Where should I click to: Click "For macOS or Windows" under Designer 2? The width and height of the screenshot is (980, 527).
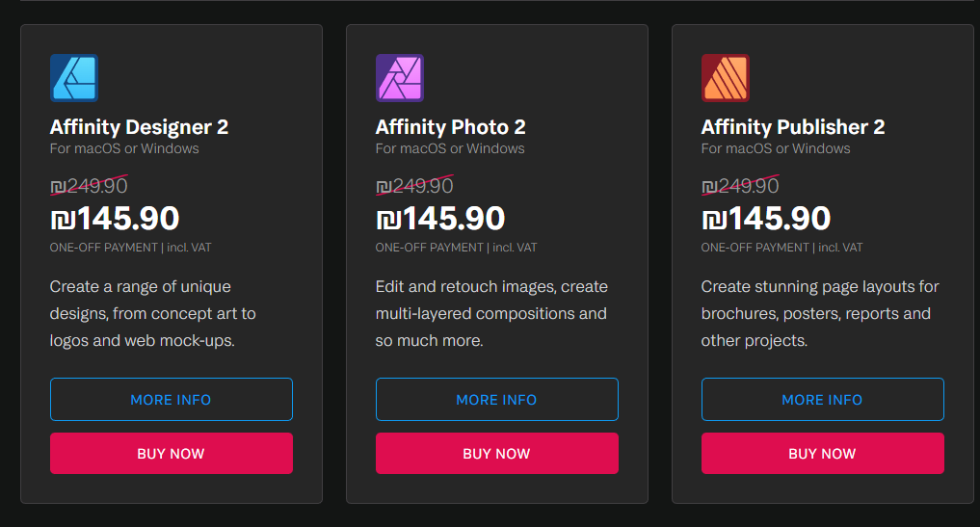pos(124,148)
